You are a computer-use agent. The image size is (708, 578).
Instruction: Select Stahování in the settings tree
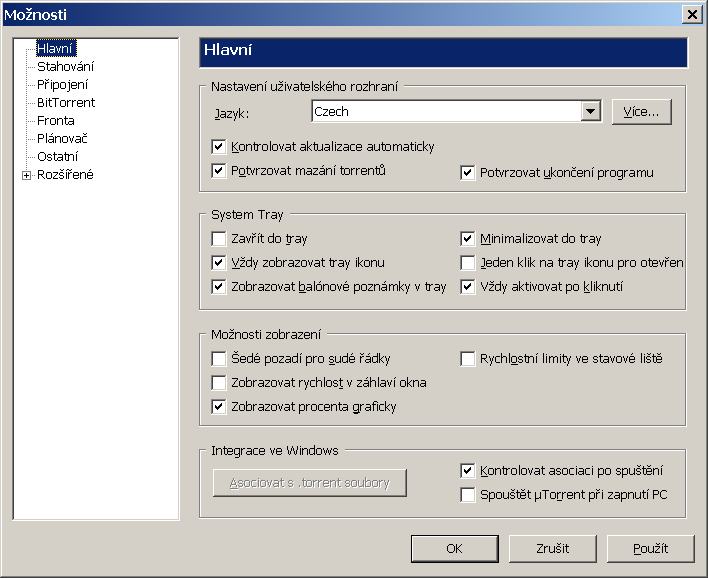[66, 66]
